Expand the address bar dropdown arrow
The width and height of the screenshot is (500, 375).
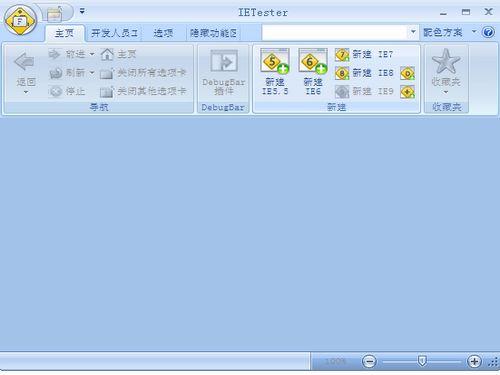click(413, 32)
